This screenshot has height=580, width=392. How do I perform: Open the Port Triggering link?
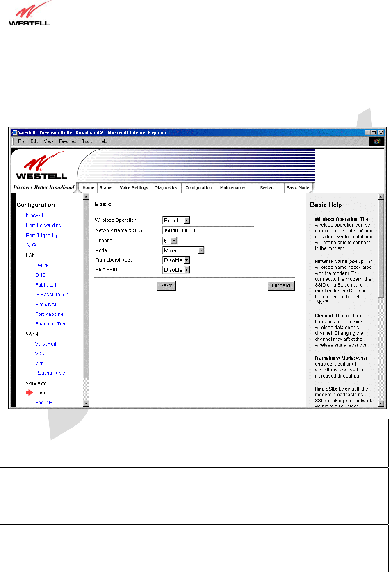pyautogui.click(x=42, y=236)
